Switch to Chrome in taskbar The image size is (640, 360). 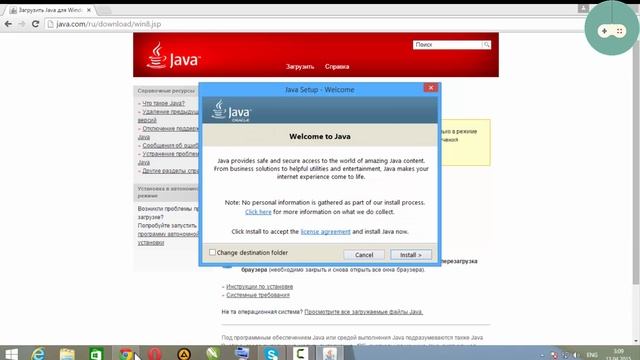coord(126,353)
